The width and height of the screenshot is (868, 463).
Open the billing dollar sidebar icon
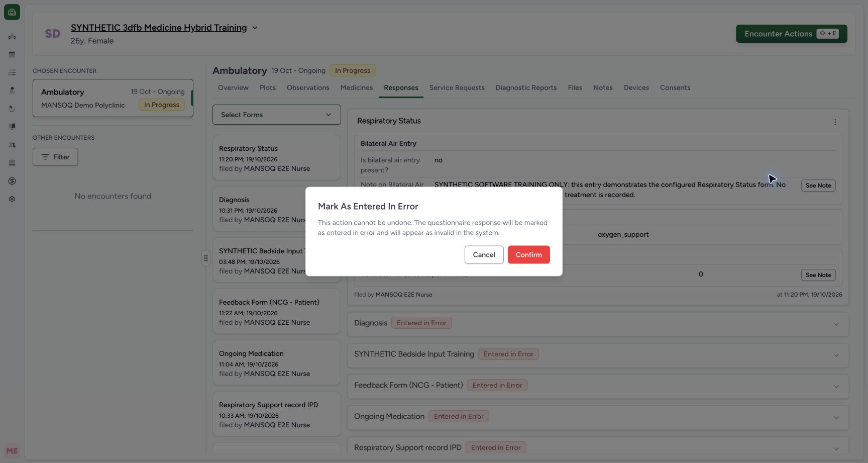coord(12,181)
